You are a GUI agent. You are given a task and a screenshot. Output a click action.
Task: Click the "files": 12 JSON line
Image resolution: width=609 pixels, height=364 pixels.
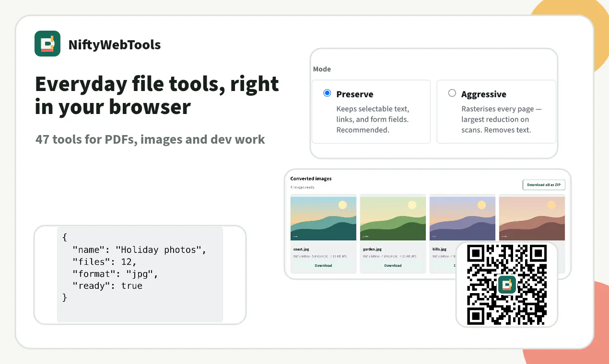(x=105, y=262)
